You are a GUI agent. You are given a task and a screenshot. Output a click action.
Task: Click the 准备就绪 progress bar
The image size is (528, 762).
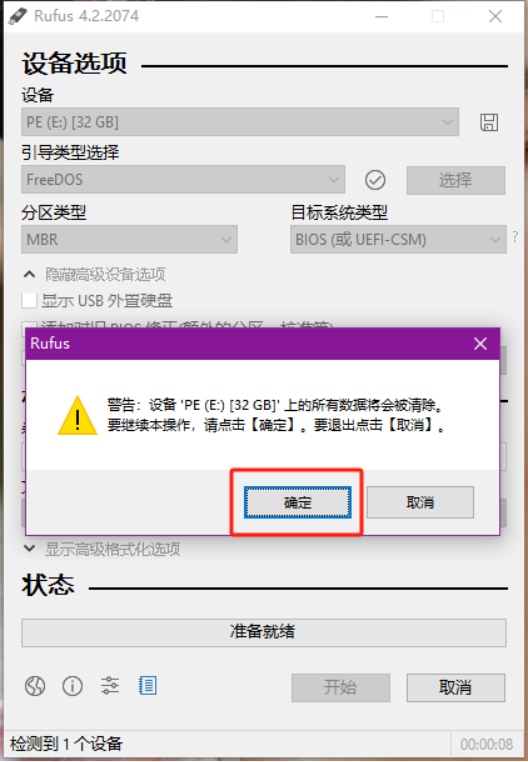tap(264, 632)
